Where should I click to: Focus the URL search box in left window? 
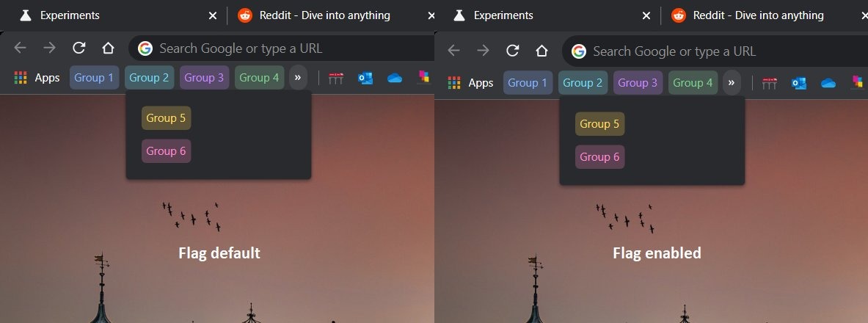281,48
